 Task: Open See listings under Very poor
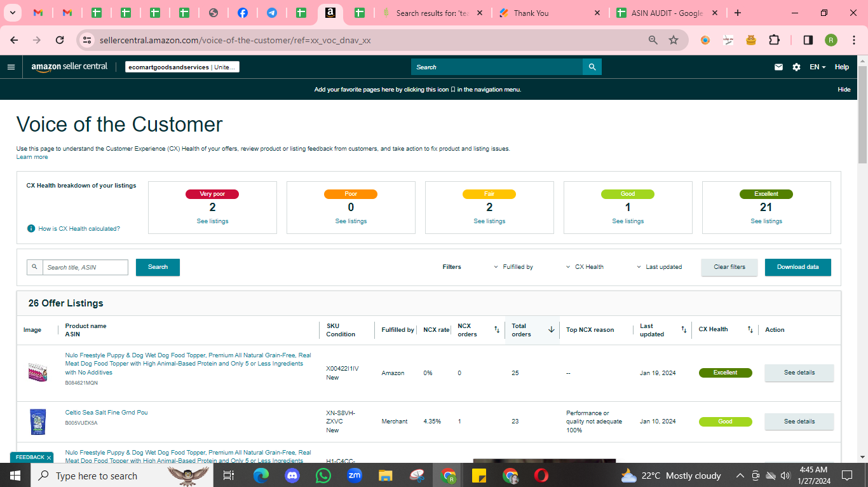point(212,221)
